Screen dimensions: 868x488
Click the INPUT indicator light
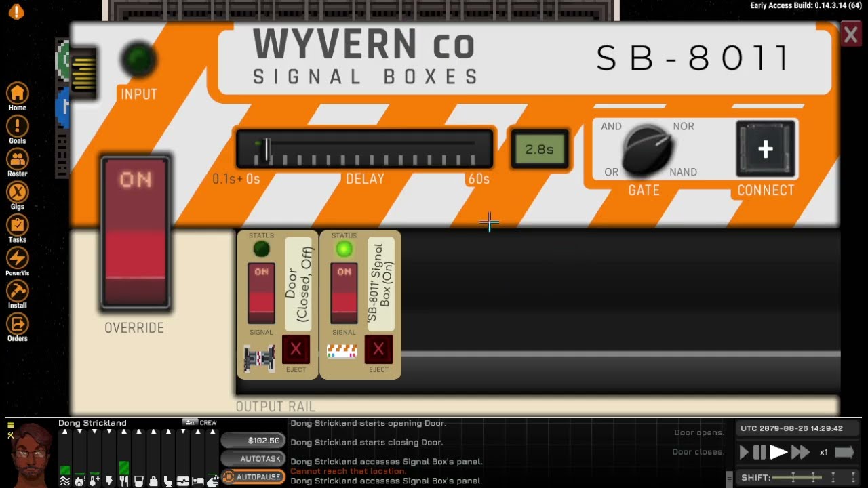138,60
